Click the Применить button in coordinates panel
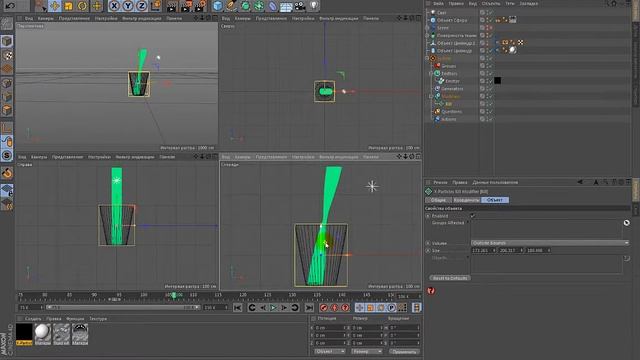The width and height of the screenshot is (640, 360). coord(404,351)
